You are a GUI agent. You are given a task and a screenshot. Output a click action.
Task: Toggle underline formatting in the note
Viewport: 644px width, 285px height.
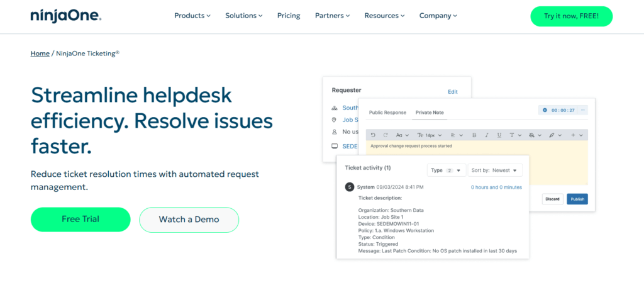coord(499,135)
